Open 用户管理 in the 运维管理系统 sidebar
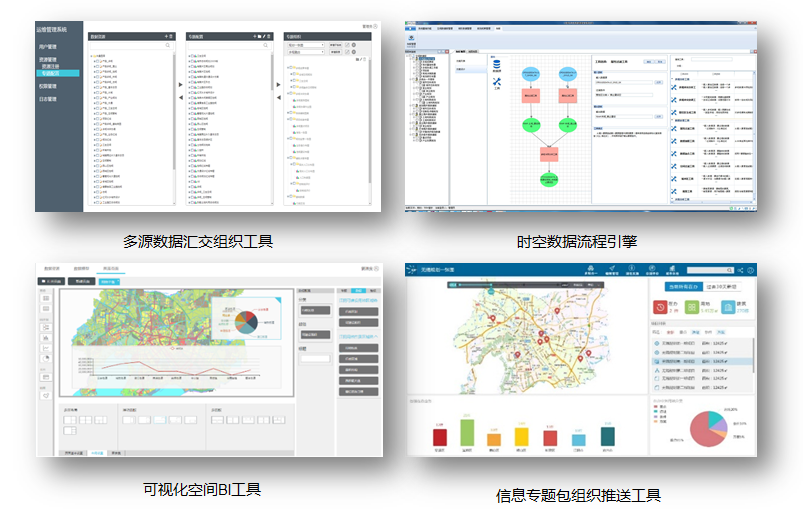Image resolution: width=803 pixels, height=513 pixels. (x=48, y=47)
